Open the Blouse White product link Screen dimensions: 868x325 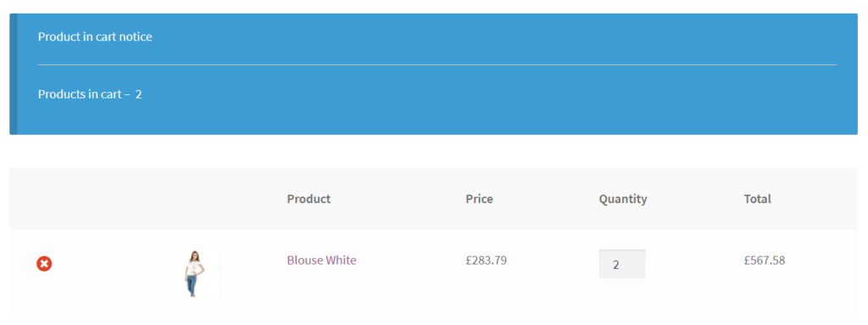[x=321, y=261]
